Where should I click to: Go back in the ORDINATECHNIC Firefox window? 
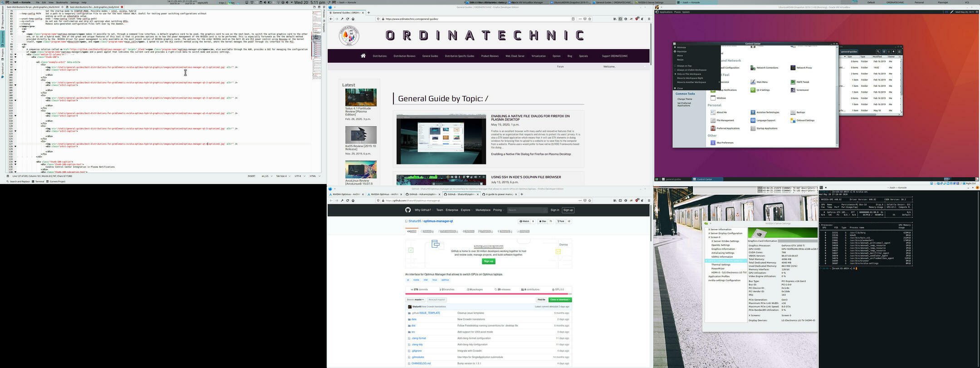tap(331, 19)
